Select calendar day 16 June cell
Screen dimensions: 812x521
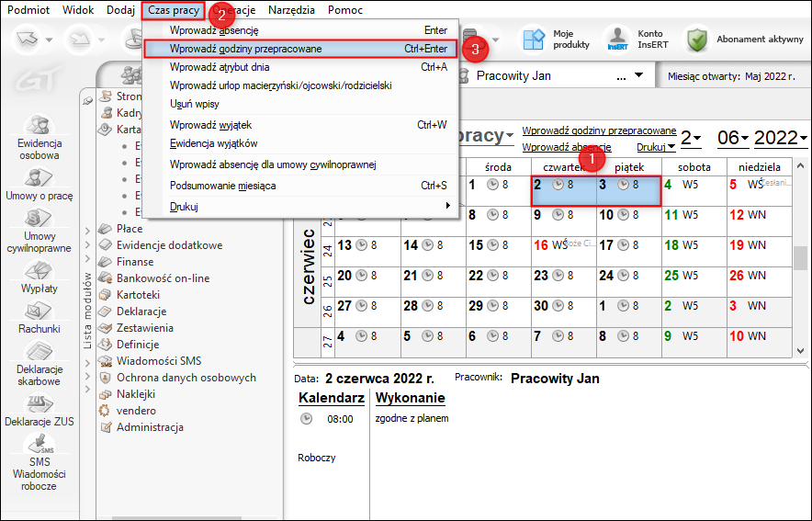coord(564,252)
